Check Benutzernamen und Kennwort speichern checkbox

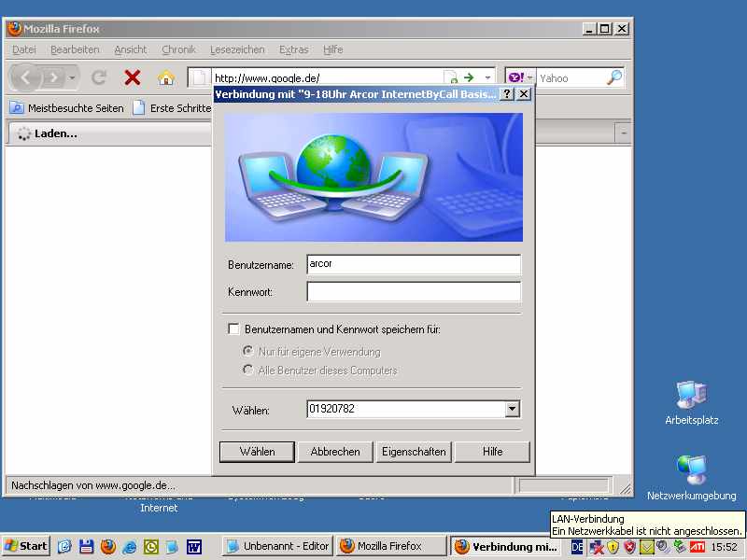234,329
